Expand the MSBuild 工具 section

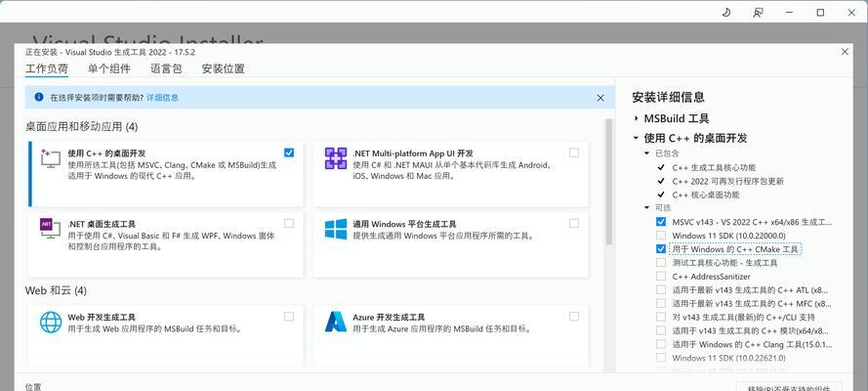[636, 118]
